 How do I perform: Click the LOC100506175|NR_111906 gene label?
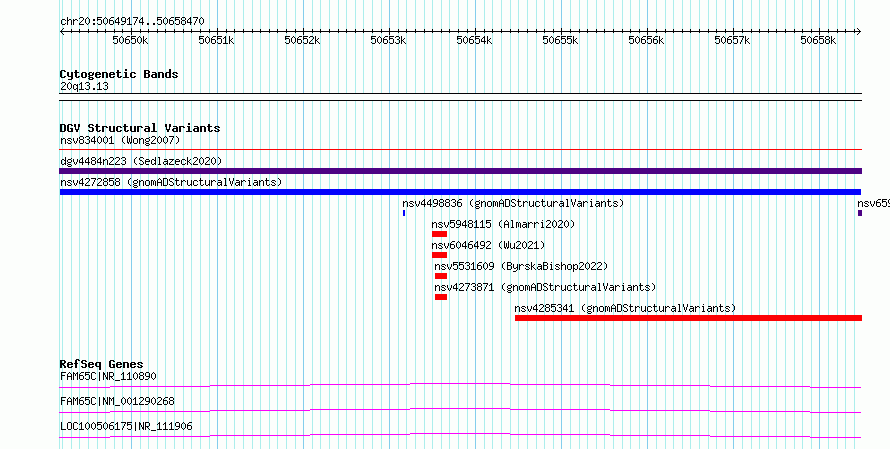(x=126, y=426)
